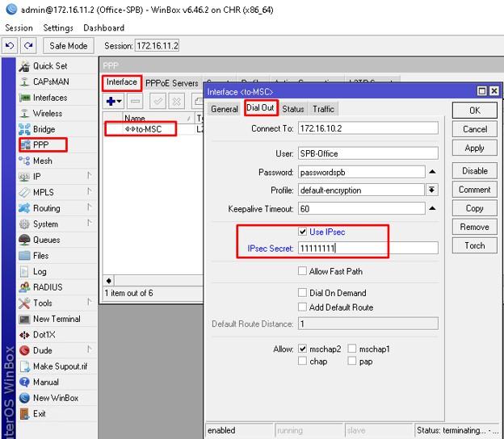
Task: Open Wireless in sidebar
Action: point(47,113)
